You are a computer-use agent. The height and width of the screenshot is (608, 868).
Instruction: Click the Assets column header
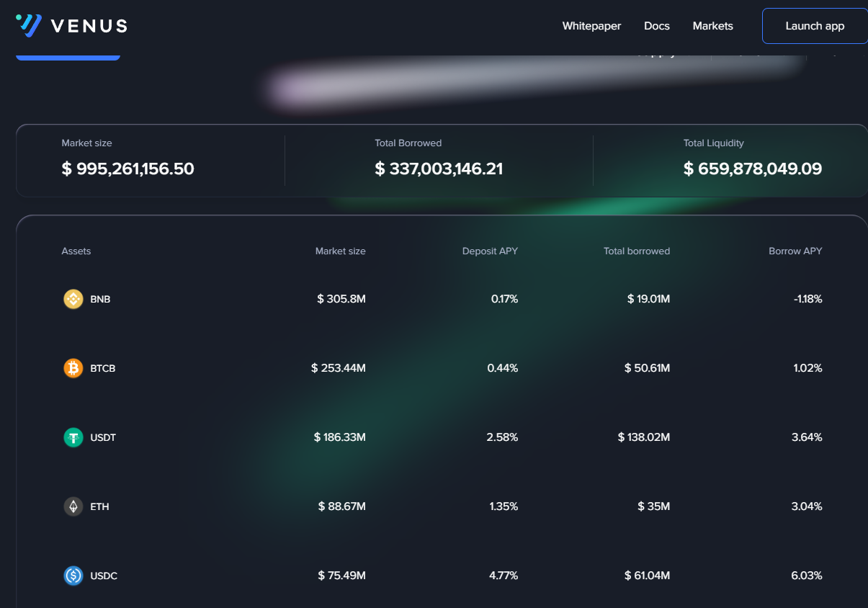pos(76,251)
